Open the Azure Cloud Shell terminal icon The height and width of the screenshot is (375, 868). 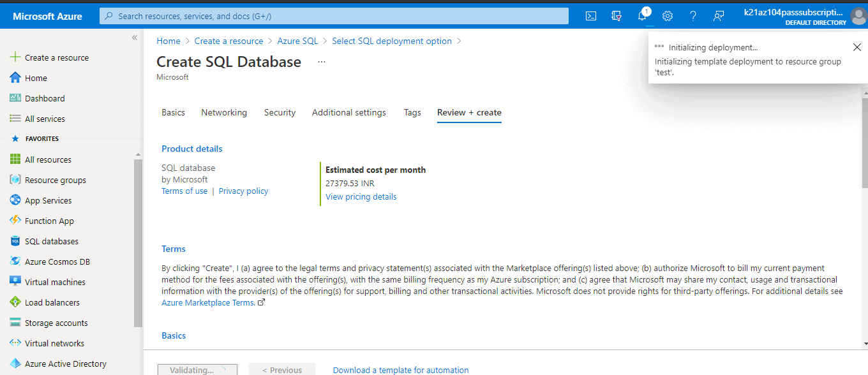(590, 15)
